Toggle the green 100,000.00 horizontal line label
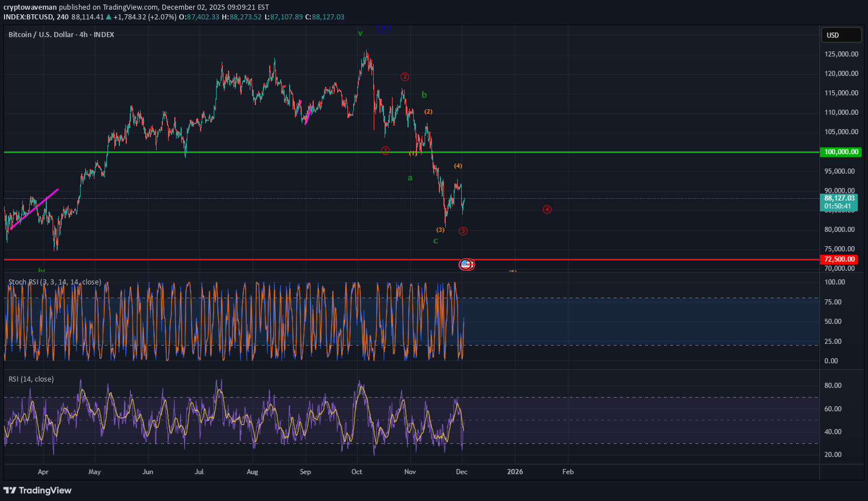The image size is (868, 501). tap(841, 152)
